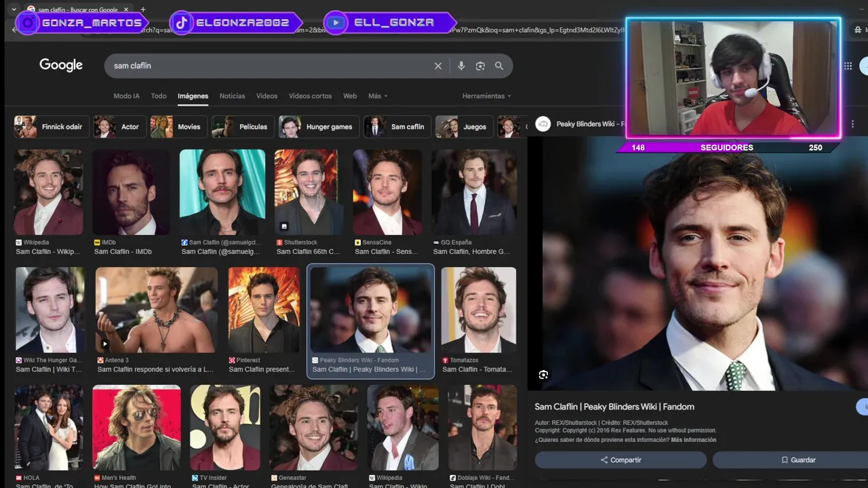The width and height of the screenshot is (868, 488).
Task: Clear the search box with the X icon
Action: pos(438,66)
